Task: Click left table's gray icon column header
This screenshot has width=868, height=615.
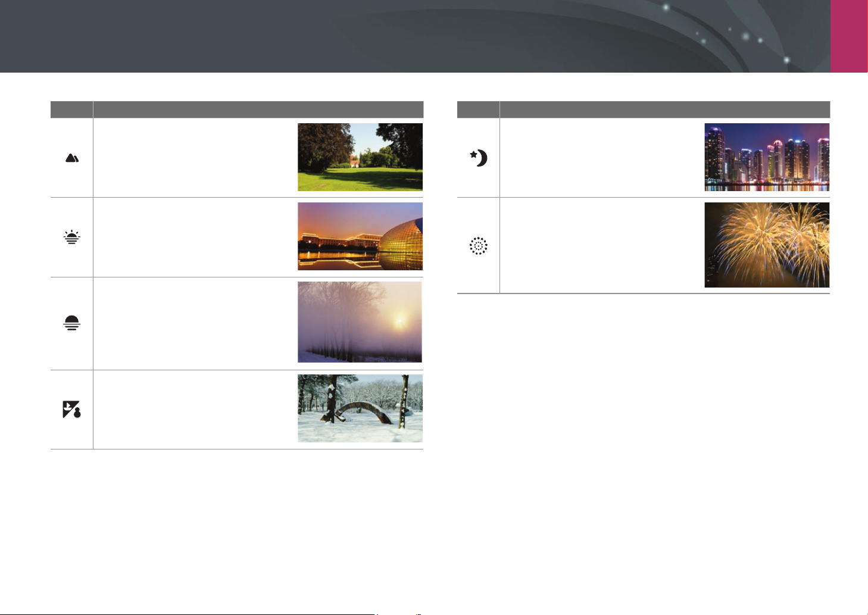Action: coord(71,110)
